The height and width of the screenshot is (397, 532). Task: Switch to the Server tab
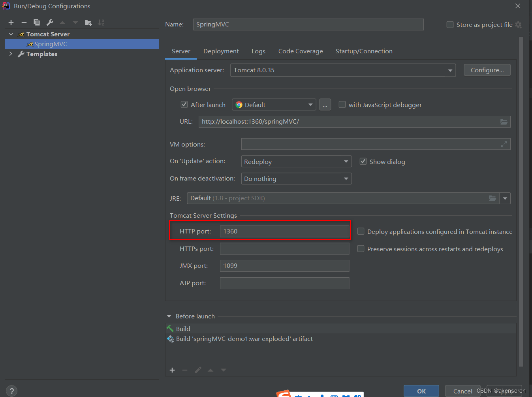[181, 51]
